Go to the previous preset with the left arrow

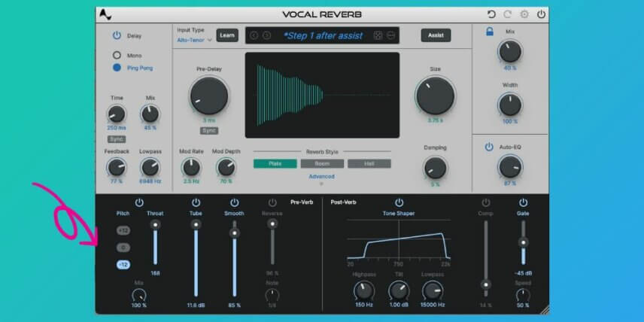(254, 35)
